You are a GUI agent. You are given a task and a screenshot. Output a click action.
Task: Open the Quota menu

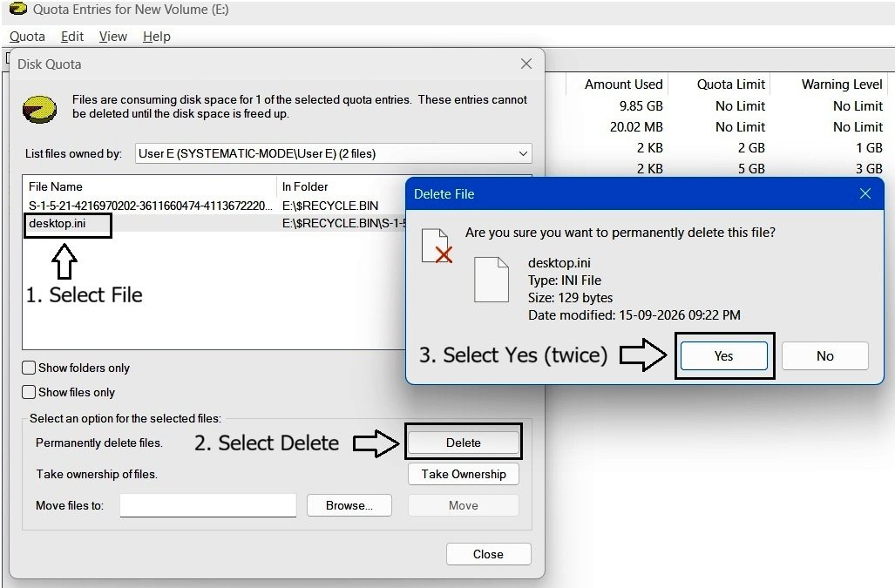coord(27,37)
